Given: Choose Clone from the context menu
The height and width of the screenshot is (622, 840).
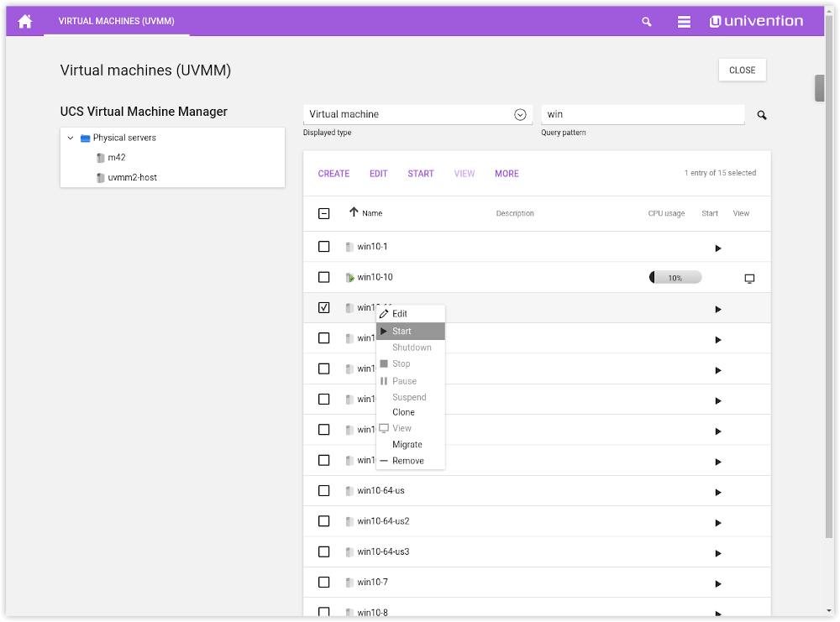Looking at the screenshot, I should (x=403, y=412).
